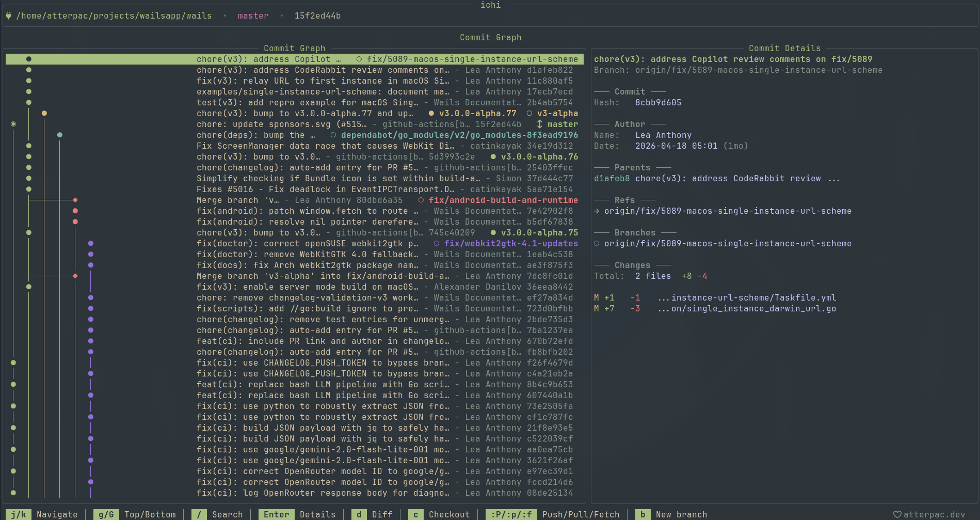
Task: Click fix/webkit2gtk-4.1-updates branch label
Action: pos(511,243)
